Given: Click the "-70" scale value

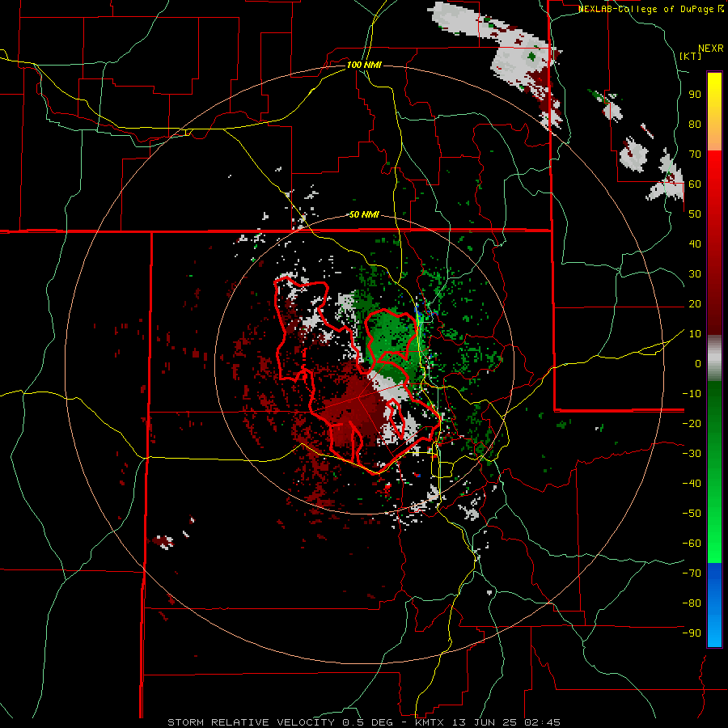Looking at the screenshot, I should 692,574.
